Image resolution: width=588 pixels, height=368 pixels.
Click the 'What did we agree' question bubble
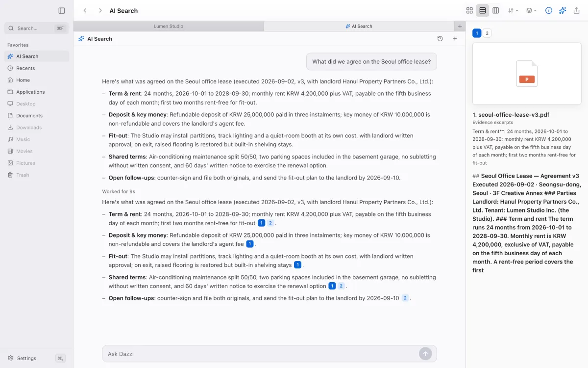point(371,62)
